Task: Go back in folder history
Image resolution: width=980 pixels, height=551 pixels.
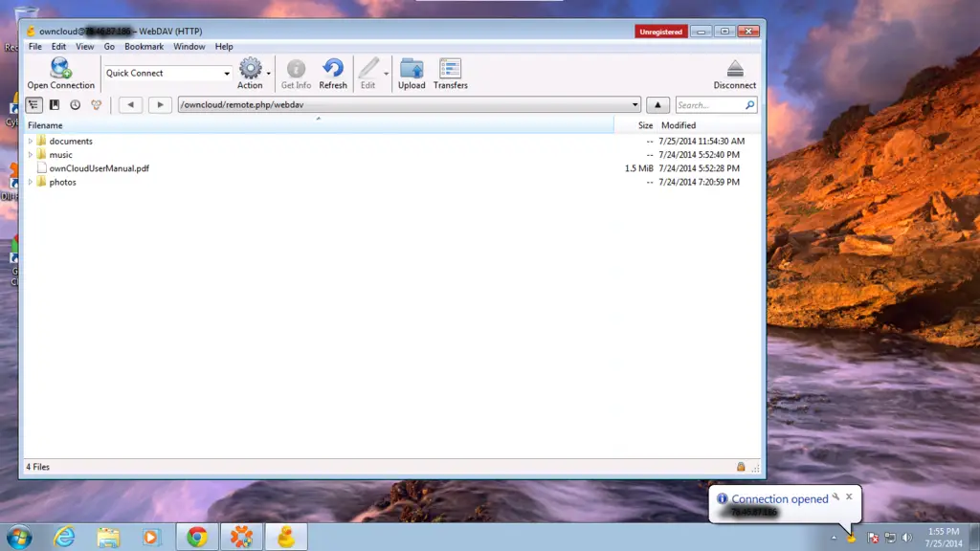Action: click(x=130, y=105)
